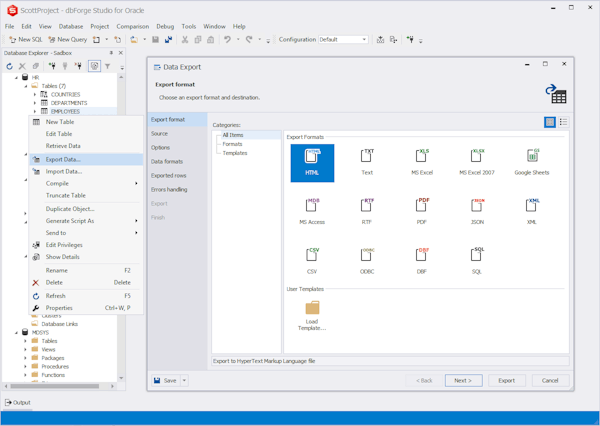
Task: Select the HTML export format
Action: [x=312, y=163]
